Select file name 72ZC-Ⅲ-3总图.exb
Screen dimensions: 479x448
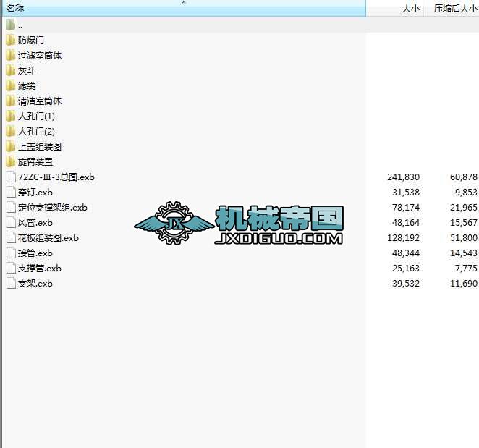56,177
